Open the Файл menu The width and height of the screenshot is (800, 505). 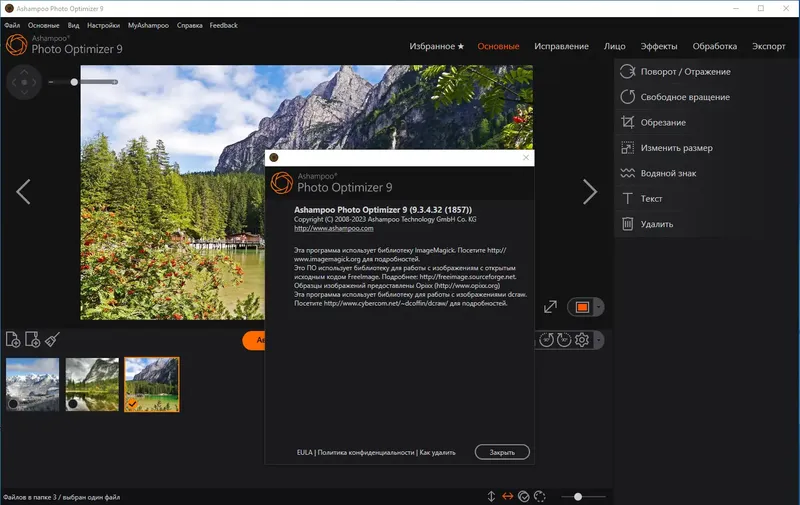[x=12, y=26]
